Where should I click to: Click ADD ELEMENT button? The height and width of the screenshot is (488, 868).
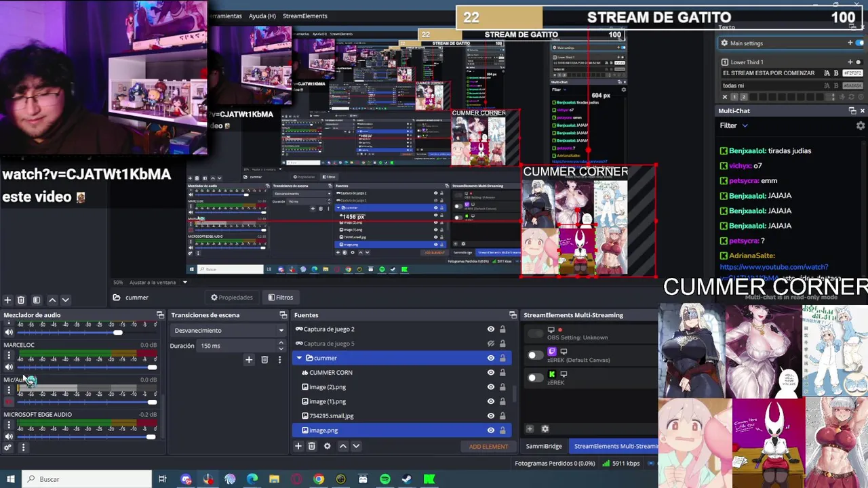click(x=488, y=446)
